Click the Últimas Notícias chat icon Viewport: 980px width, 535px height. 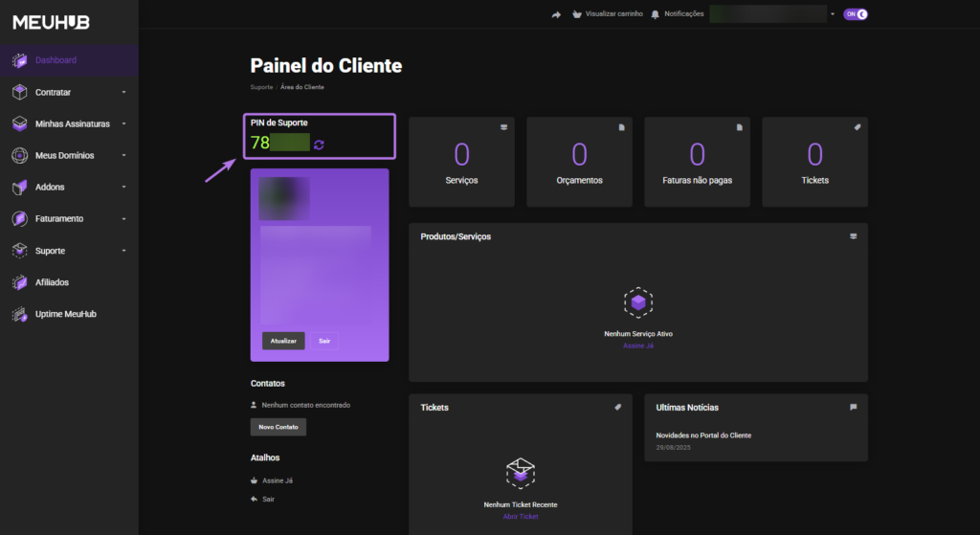point(853,407)
